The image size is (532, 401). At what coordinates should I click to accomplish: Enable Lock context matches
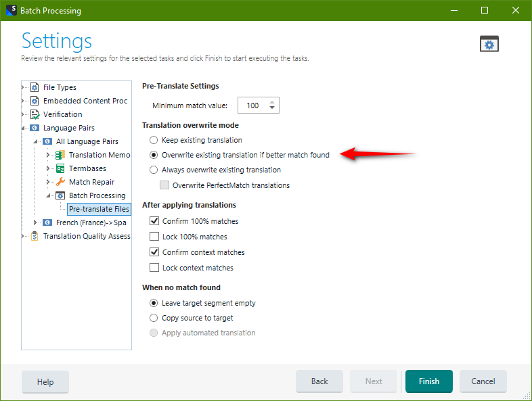[154, 268]
